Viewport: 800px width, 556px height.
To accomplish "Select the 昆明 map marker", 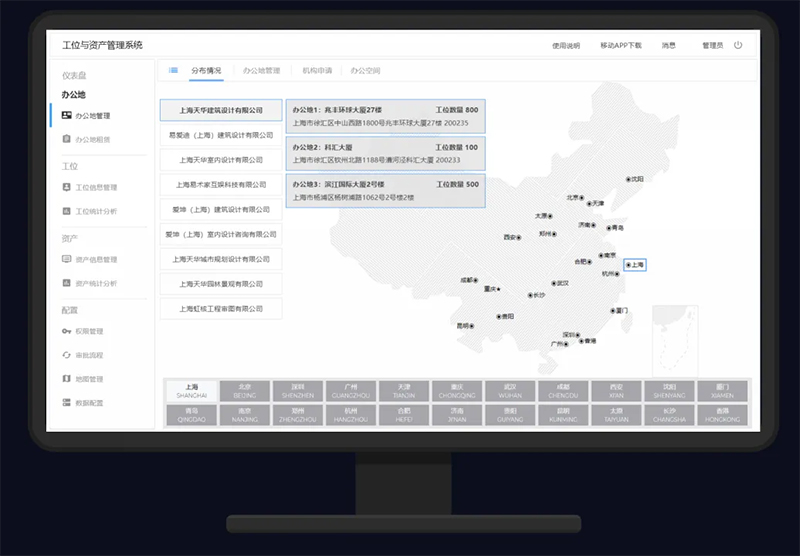I will [x=465, y=325].
